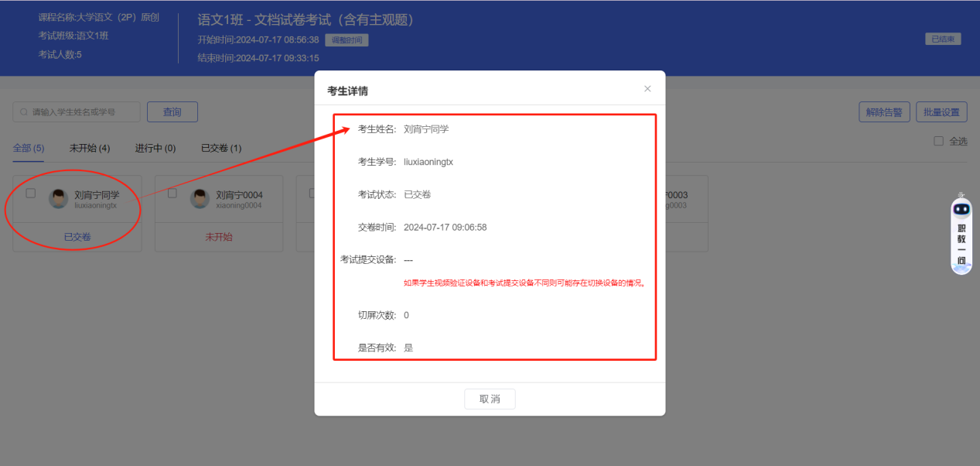Image resolution: width=980 pixels, height=466 pixels.
Task: Click the student name search input field
Action: (77, 111)
